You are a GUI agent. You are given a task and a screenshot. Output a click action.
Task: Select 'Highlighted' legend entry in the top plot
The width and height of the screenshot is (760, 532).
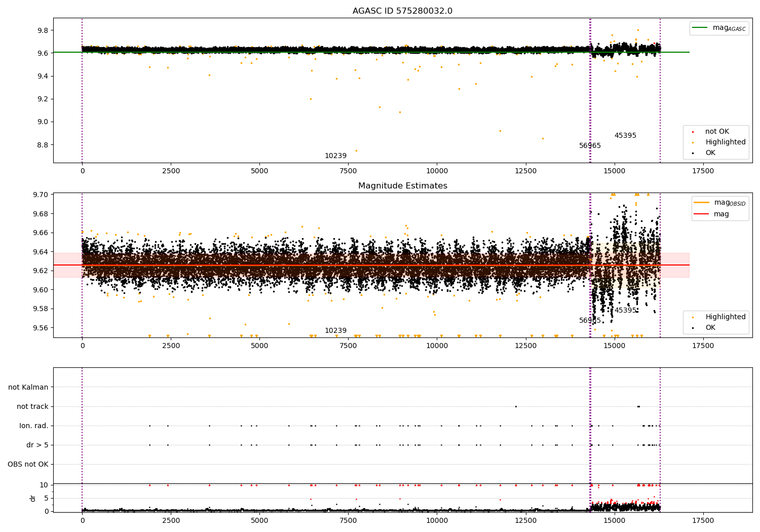(726, 142)
